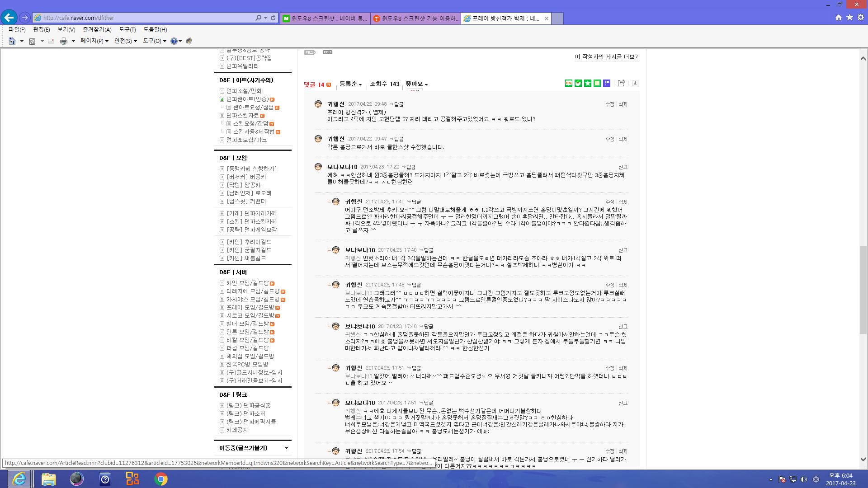Open the 던파팬아트(인증) board in the sidebar
This screenshot has width=868, height=488.
[247, 99]
